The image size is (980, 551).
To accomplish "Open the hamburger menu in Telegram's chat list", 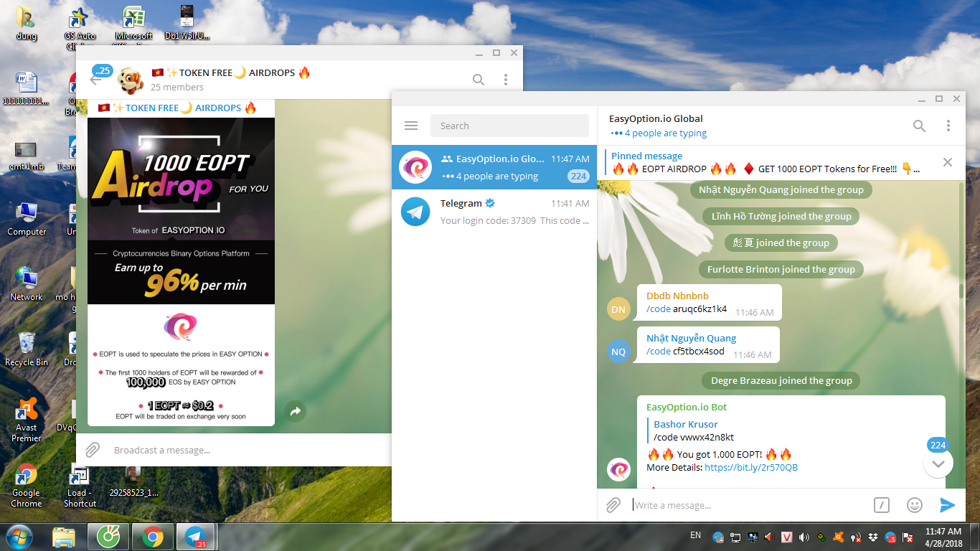I will [411, 126].
